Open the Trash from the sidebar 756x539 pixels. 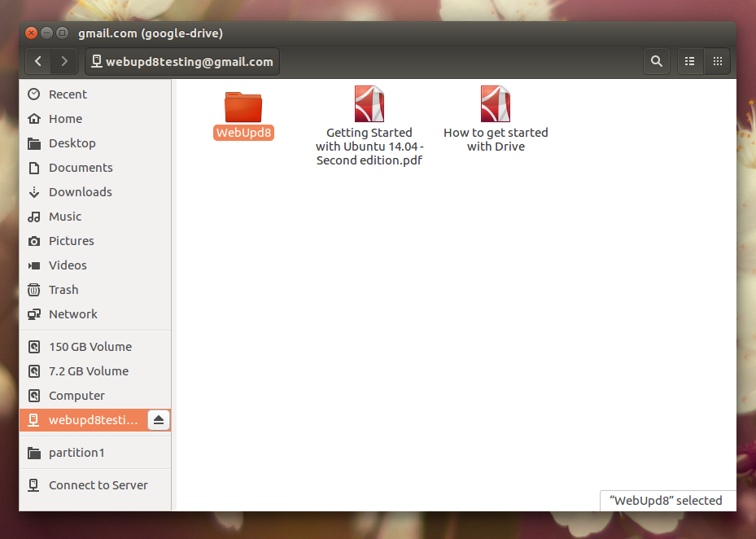pos(63,289)
